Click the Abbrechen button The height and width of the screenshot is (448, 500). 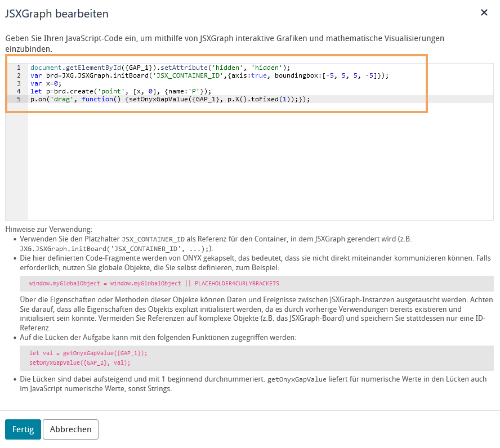click(71, 429)
